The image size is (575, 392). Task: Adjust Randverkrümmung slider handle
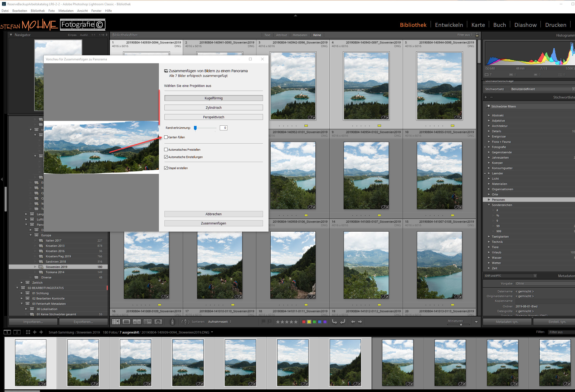[195, 128]
